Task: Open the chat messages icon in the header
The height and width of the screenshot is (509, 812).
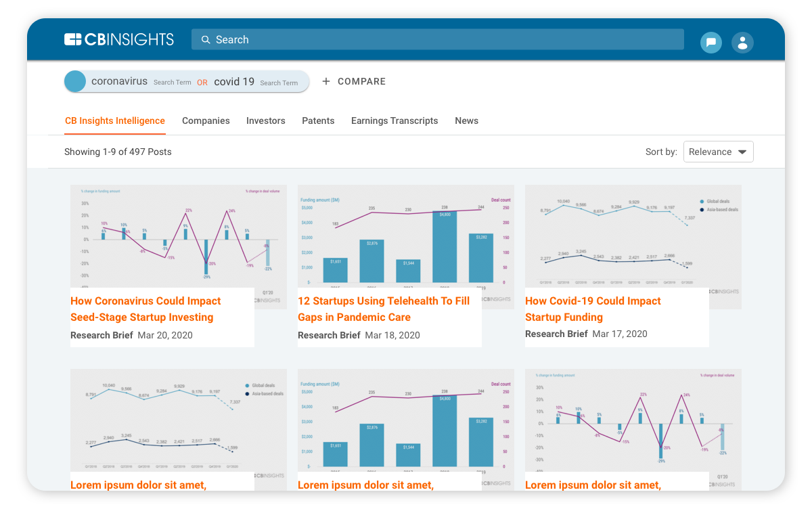Action: pos(711,43)
